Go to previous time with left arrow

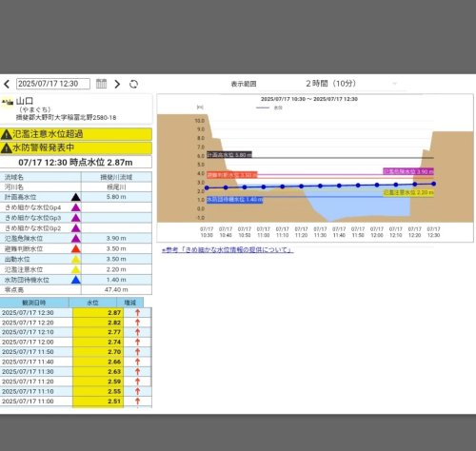pos(7,84)
